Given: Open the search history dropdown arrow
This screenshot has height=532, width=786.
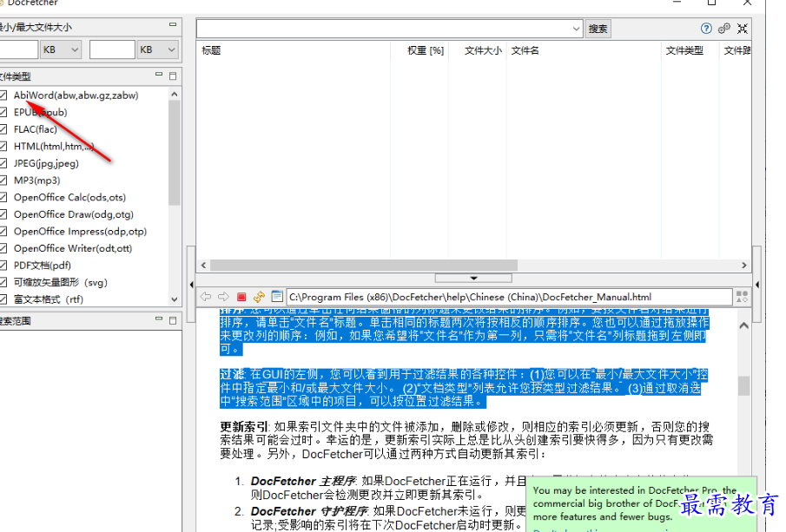Looking at the screenshot, I should tap(577, 29).
